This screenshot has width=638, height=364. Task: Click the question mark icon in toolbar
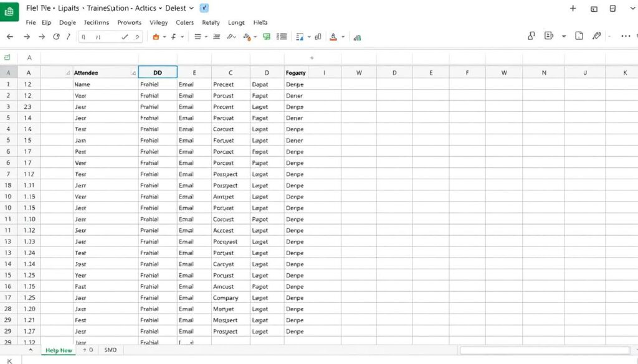click(137, 37)
